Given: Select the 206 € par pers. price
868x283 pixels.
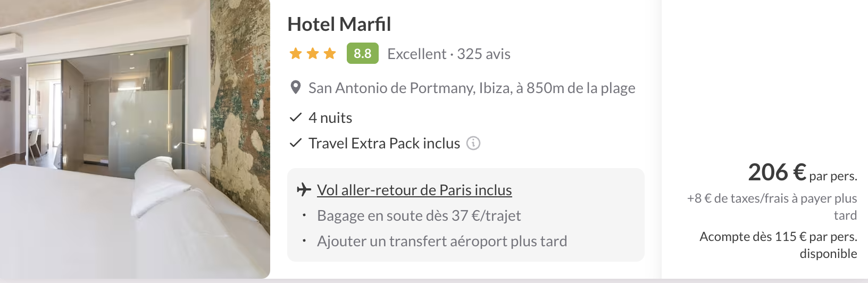Looking at the screenshot, I should coord(803,172).
